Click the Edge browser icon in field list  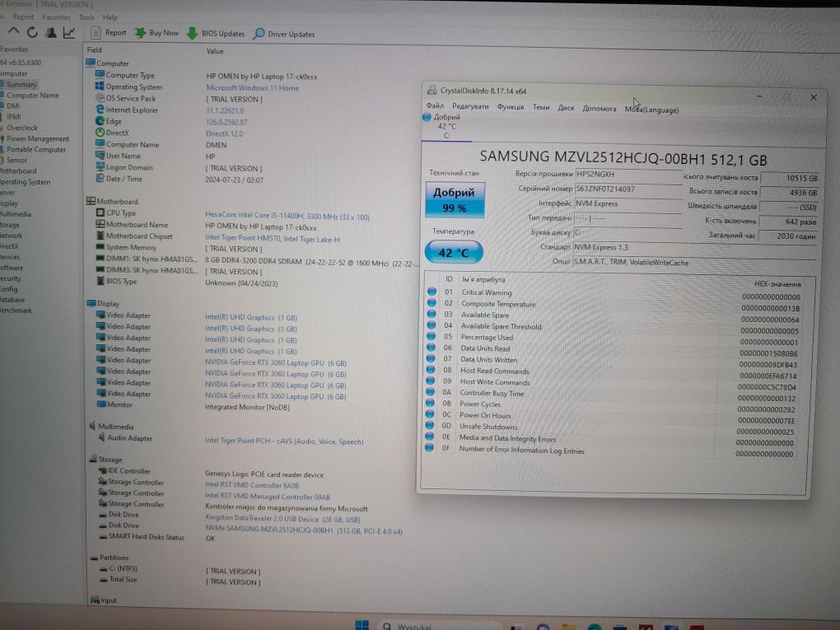100,120
